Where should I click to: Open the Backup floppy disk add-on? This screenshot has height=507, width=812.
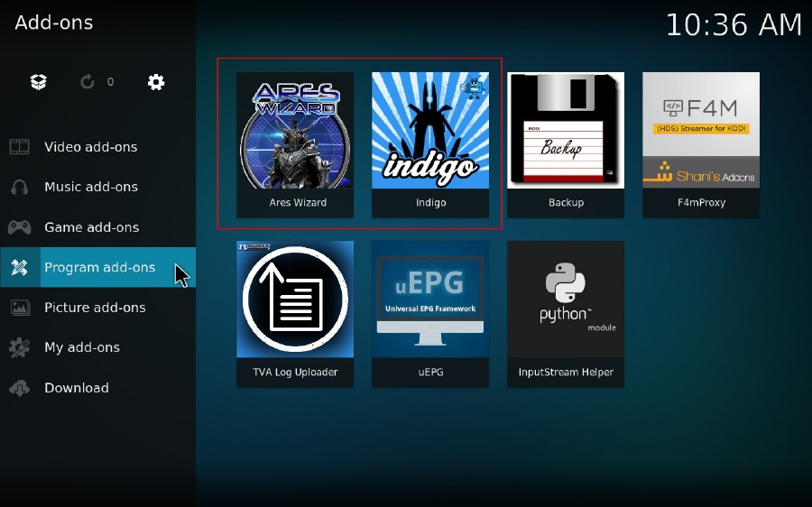coord(566,144)
